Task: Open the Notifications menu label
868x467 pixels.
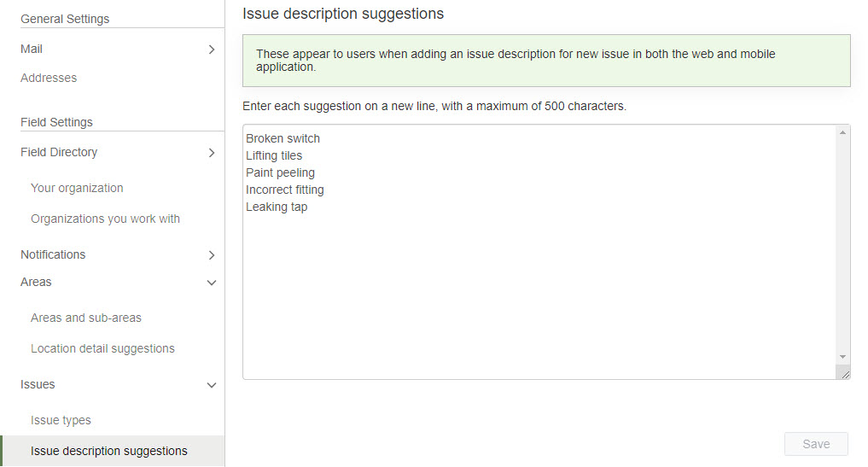Action: pyautogui.click(x=53, y=254)
